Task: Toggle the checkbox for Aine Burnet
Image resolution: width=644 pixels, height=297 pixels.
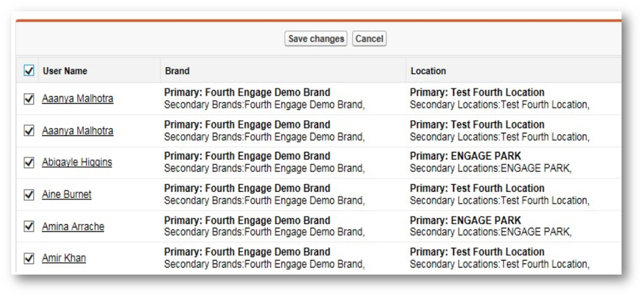Action: point(29,194)
